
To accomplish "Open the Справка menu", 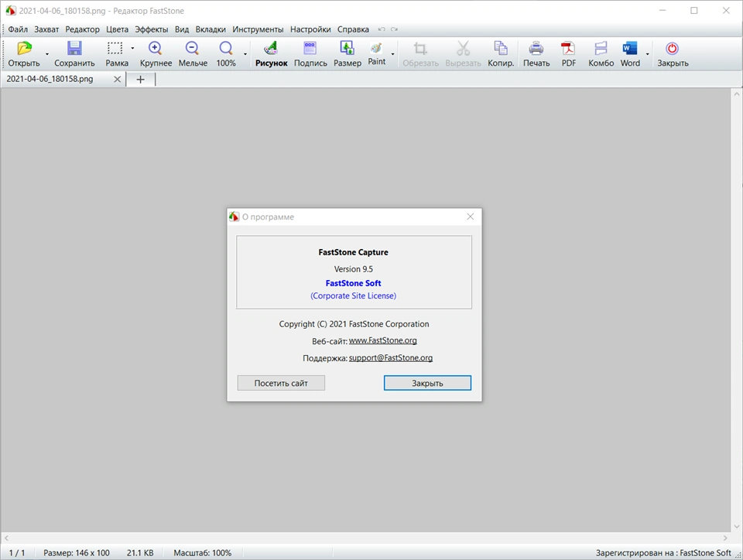I will (353, 29).
